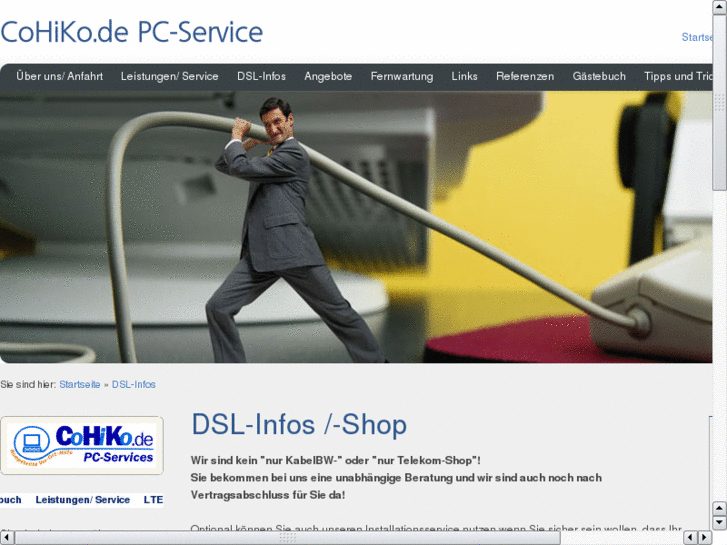Viewport: 727px width, 545px height.
Task: Open Tipps und Tricks navigation item
Action: (678, 76)
